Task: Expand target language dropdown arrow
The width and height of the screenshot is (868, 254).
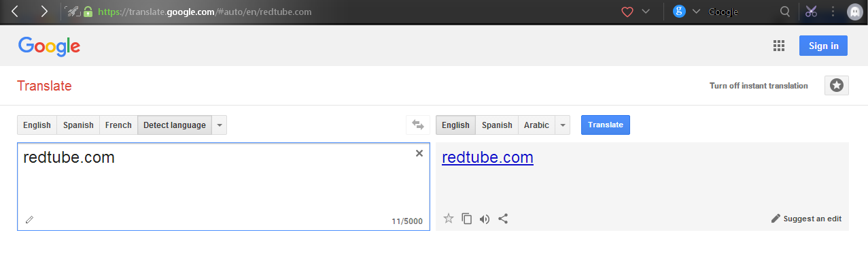Action: click(562, 125)
